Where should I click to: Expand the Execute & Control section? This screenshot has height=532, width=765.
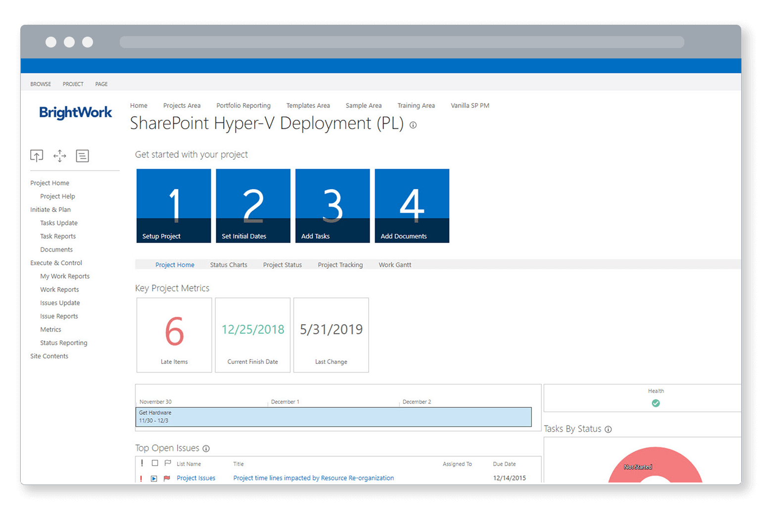click(56, 262)
